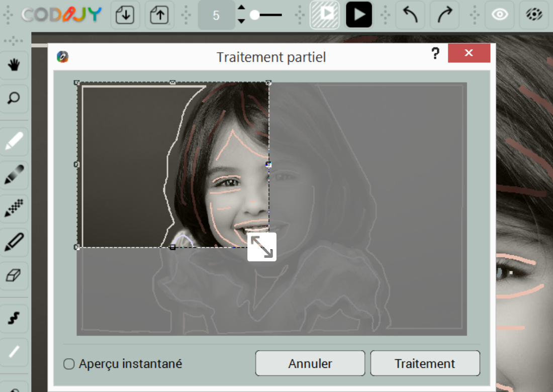Click the top-right corner selection handle

click(x=268, y=82)
